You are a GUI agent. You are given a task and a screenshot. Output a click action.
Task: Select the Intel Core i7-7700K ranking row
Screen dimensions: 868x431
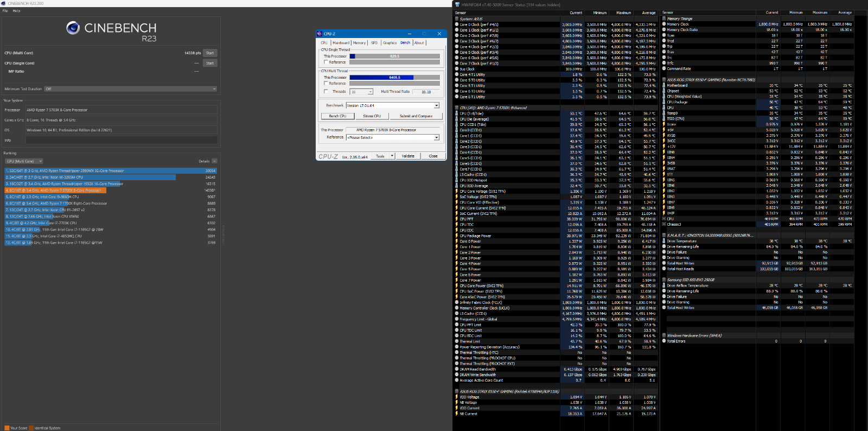coord(111,223)
